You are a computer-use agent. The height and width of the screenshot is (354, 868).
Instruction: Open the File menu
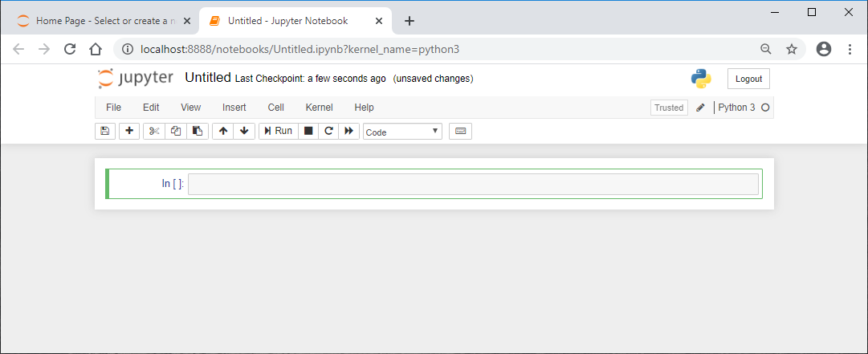(x=113, y=108)
